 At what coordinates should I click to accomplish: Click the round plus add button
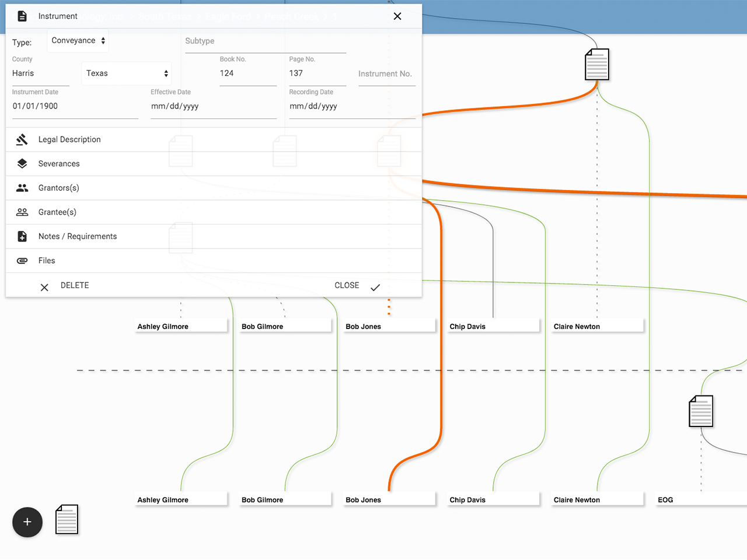[x=27, y=522]
